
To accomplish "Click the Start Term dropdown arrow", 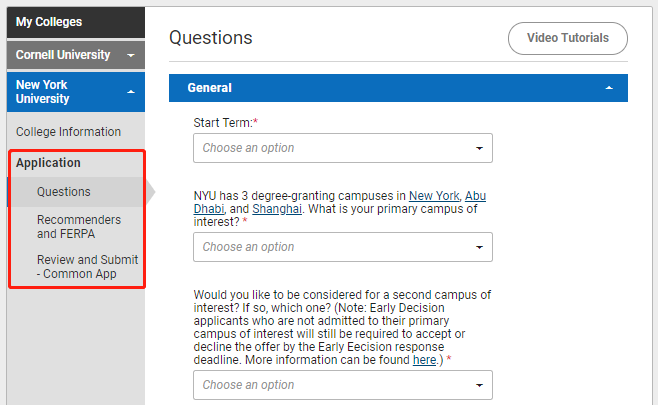I will [x=479, y=148].
